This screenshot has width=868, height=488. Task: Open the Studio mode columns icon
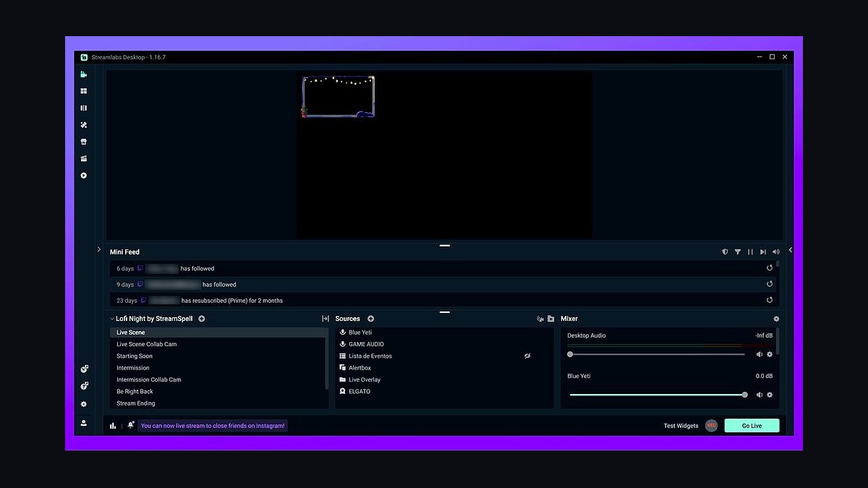pyautogui.click(x=84, y=108)
